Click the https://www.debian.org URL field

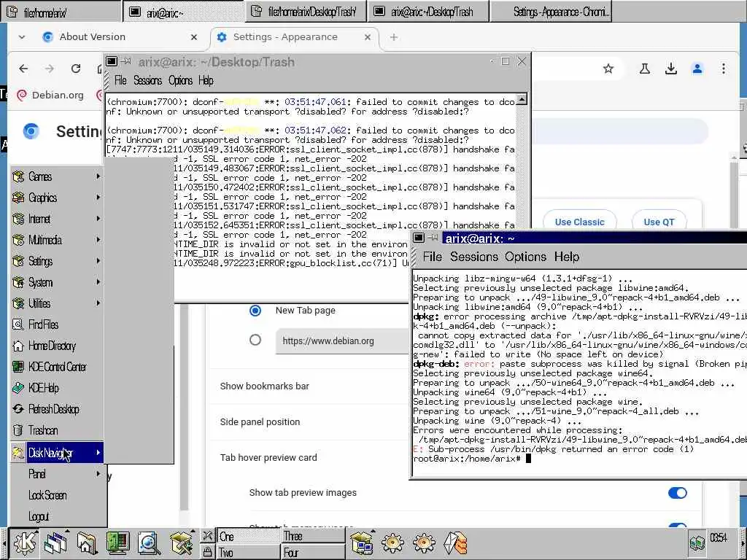point(342,341)
